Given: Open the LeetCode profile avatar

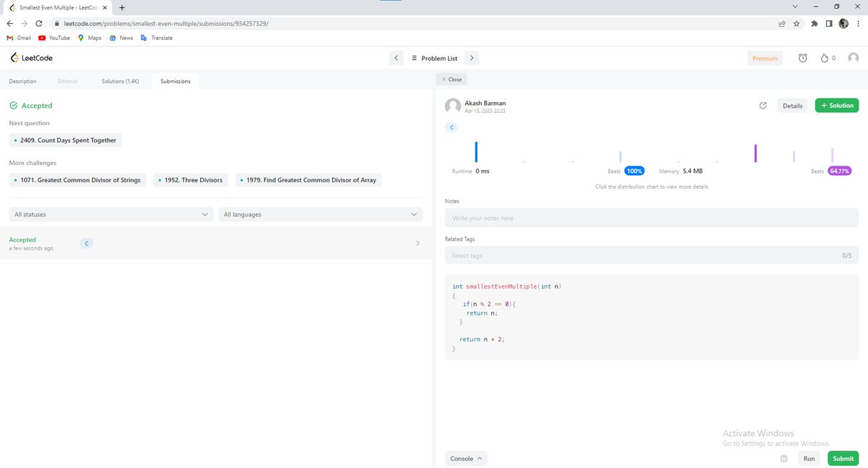Looking at the screenshot, I should point(854,58).
